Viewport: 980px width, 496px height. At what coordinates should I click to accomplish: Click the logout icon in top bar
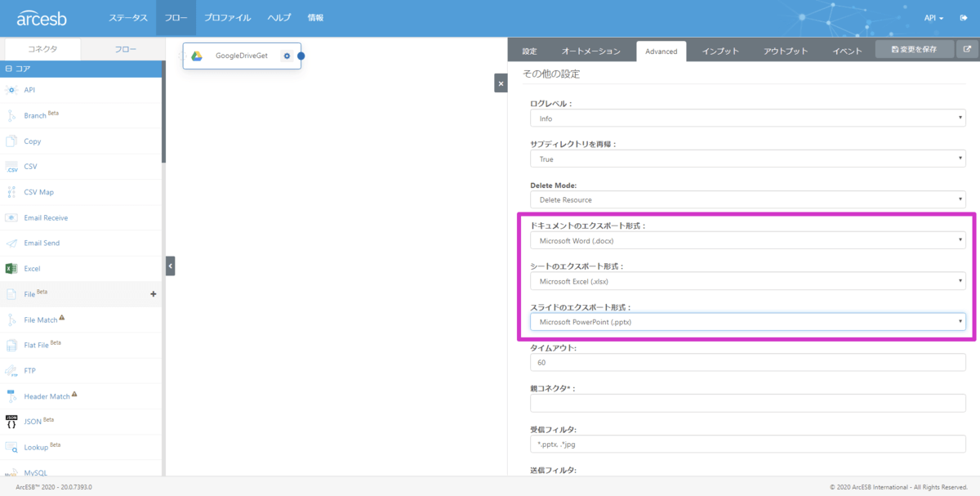pos(964,18)
